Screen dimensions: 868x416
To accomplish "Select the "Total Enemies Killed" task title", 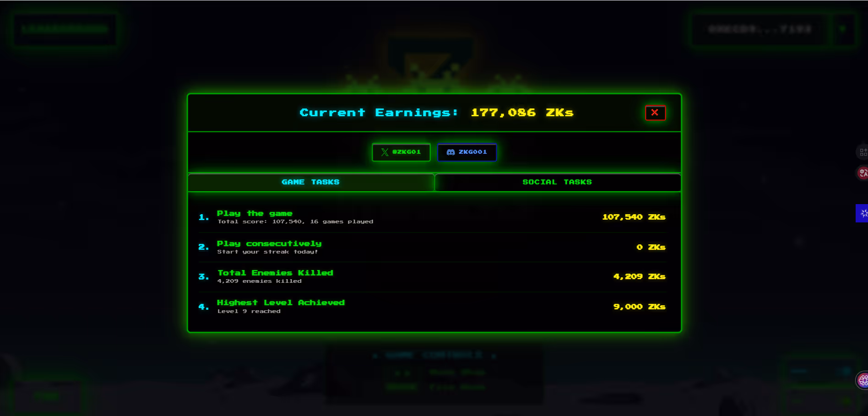I will [x=275, y=273].
